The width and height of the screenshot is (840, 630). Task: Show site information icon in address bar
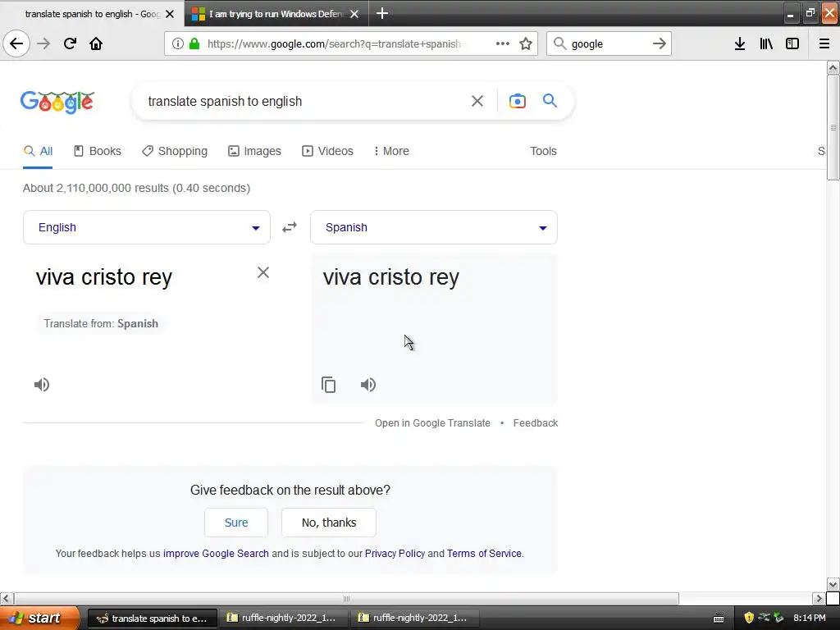178,43
